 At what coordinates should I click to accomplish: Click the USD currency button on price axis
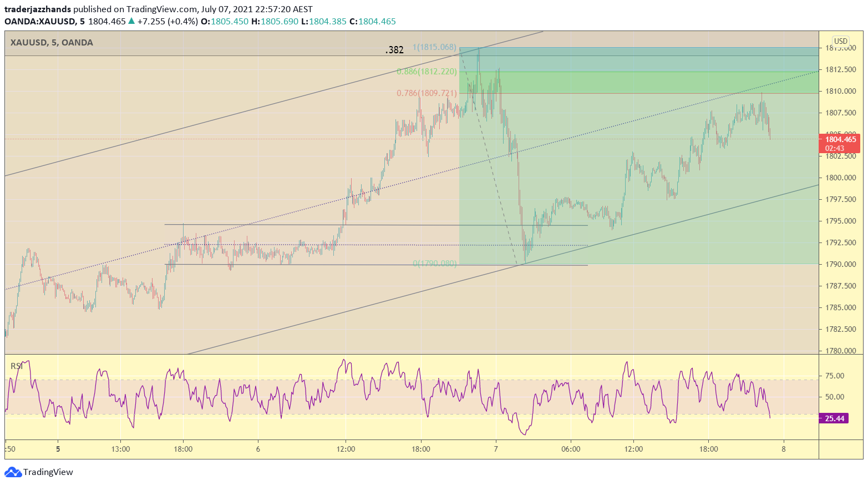pos(841,41)
